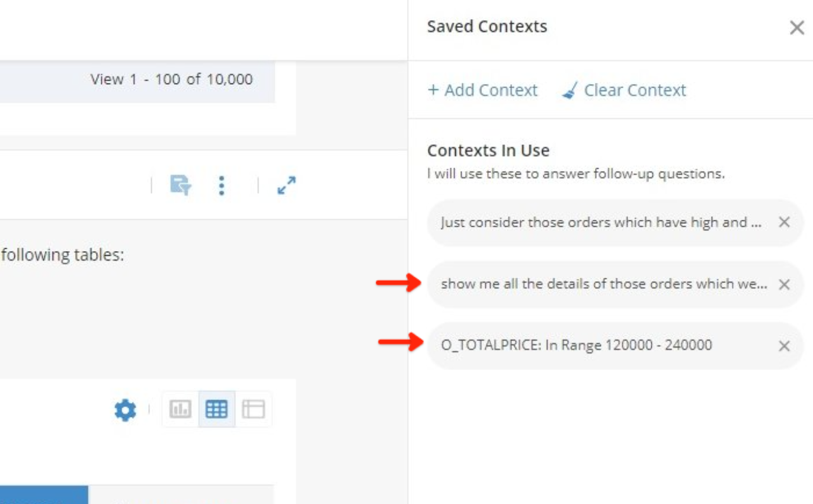
Task: Click the Saved Contexts panel title
Action: tap(487, 27)
